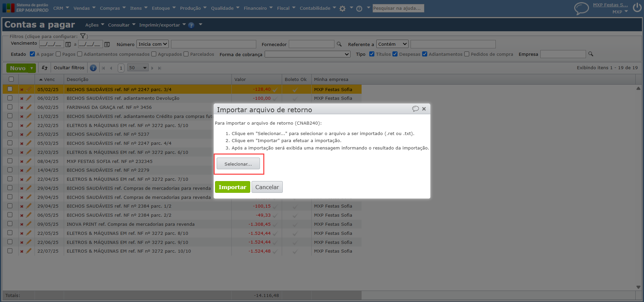Go to first page of results
The height and width of the screenshot is (302, 644).
coord(103,68)
